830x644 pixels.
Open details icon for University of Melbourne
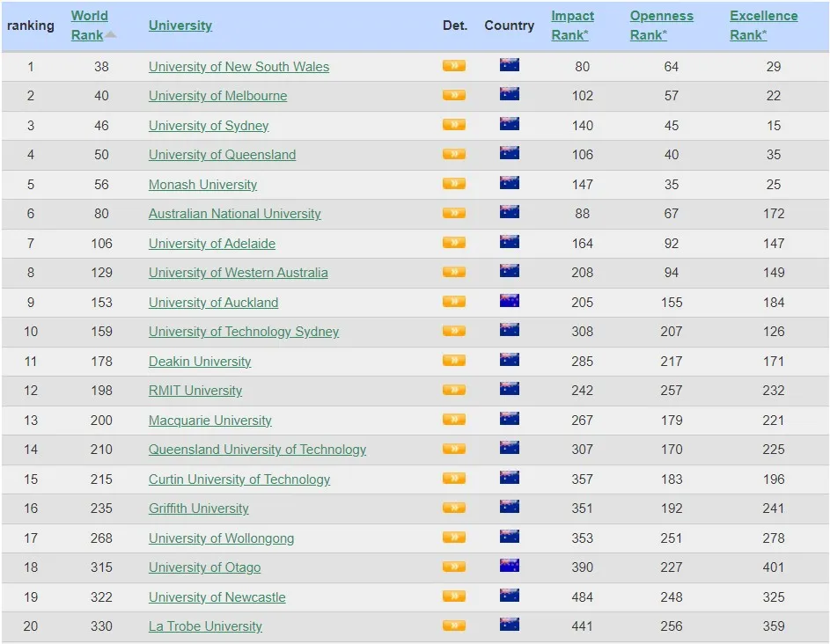coord(454,95)
